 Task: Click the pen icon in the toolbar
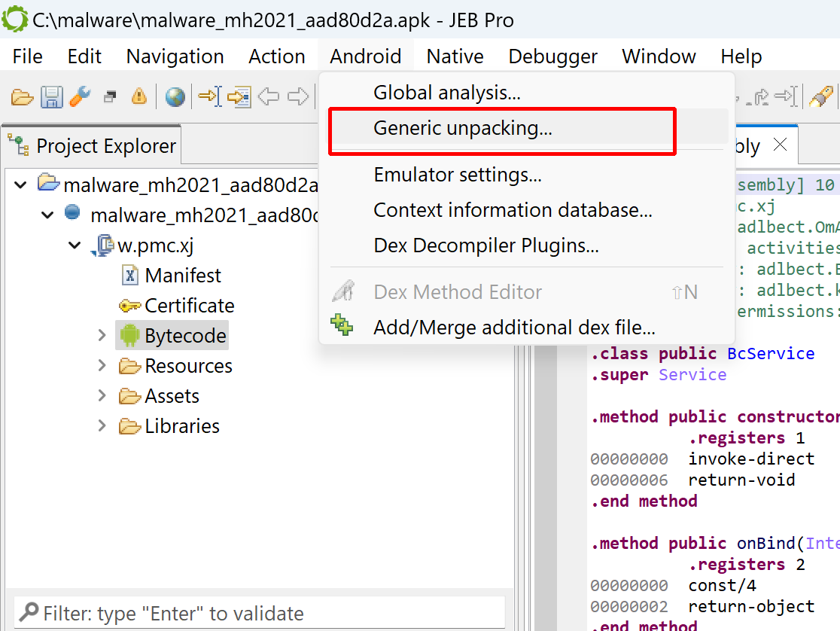(x=820, y=96)
